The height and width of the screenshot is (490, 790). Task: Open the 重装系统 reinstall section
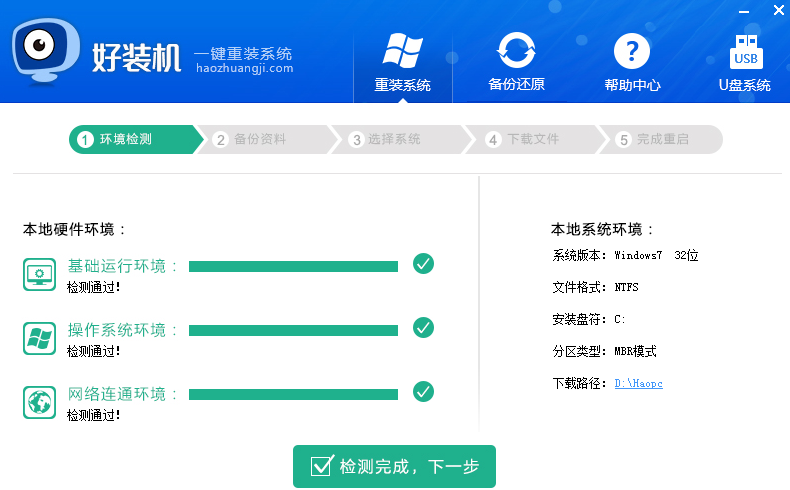(x=403, y=62)
